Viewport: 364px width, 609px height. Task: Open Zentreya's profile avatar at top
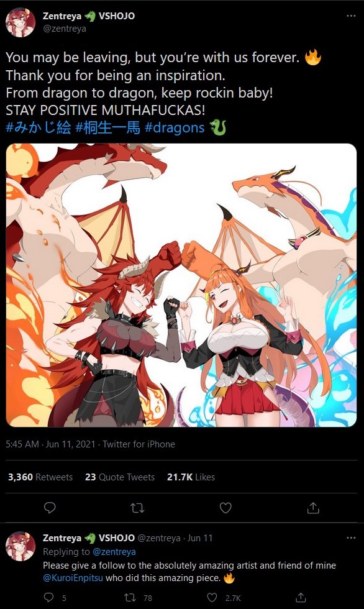pos(20,22)
